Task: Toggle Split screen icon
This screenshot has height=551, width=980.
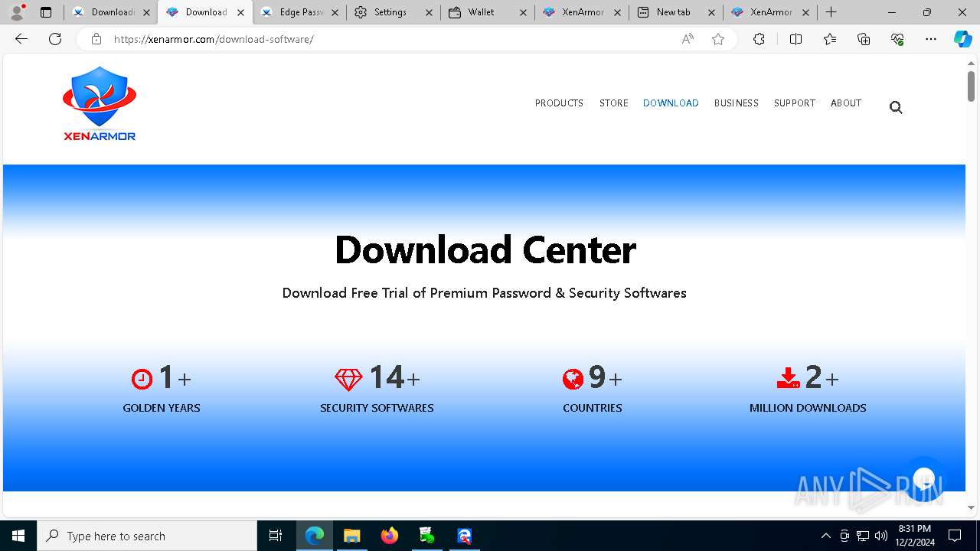Action: click(x=795, y=39)
